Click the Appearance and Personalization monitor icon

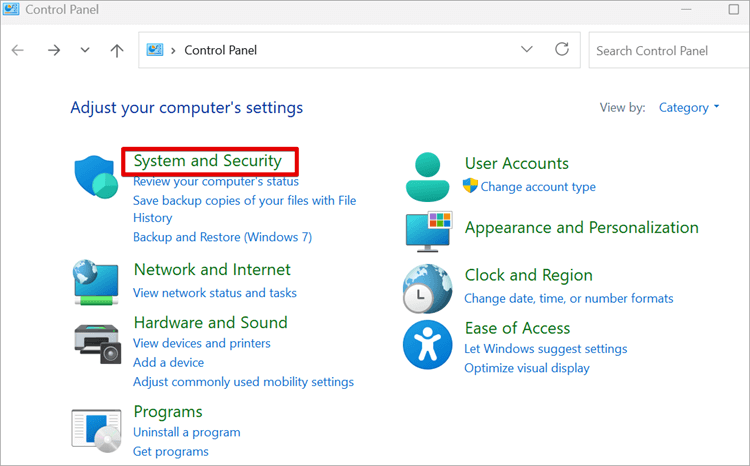tap(428, 232)
